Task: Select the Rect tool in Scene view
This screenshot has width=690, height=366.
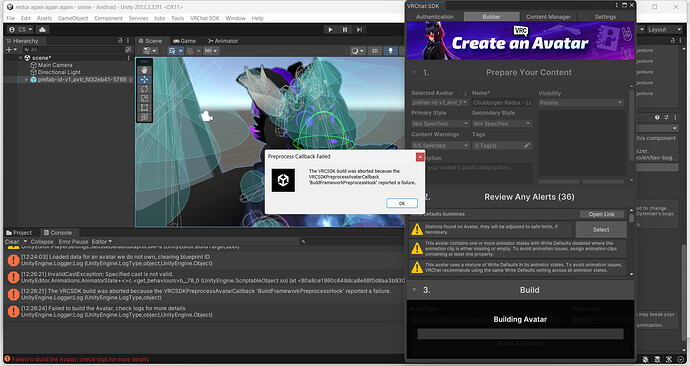Action: point(144,107)
